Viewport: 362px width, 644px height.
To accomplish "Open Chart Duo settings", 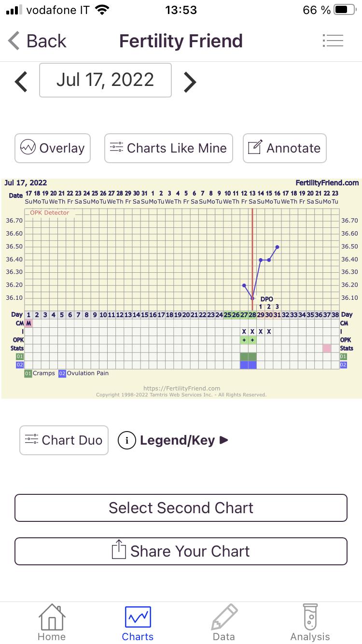I will (x=64, y=440).
